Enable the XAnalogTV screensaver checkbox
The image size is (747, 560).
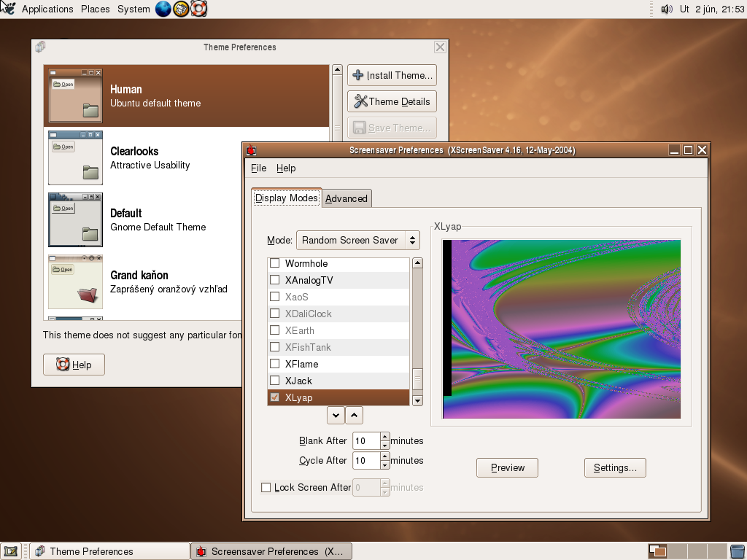pyautogui.click(x=275, y=280)
